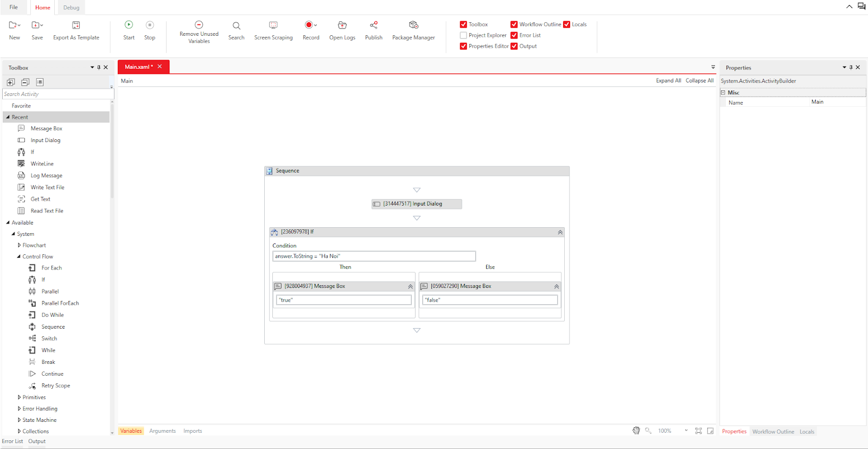The image size is (868, 449).
Task: Click the Save icon
Action: coord(37,25)
